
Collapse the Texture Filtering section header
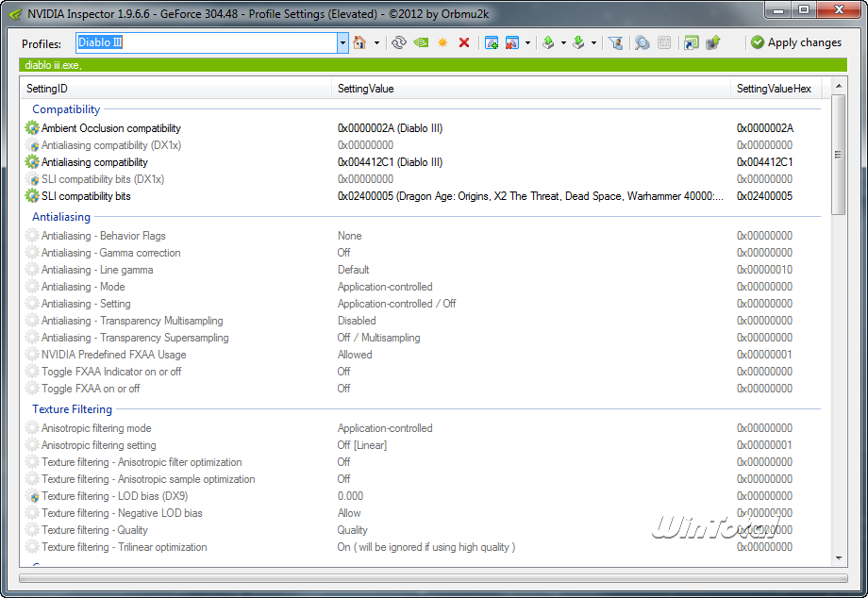coord(72,409)
